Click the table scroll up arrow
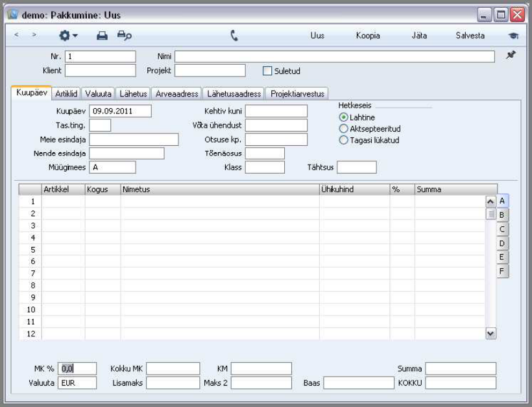532x407 pixels. [x=490, y=202]
